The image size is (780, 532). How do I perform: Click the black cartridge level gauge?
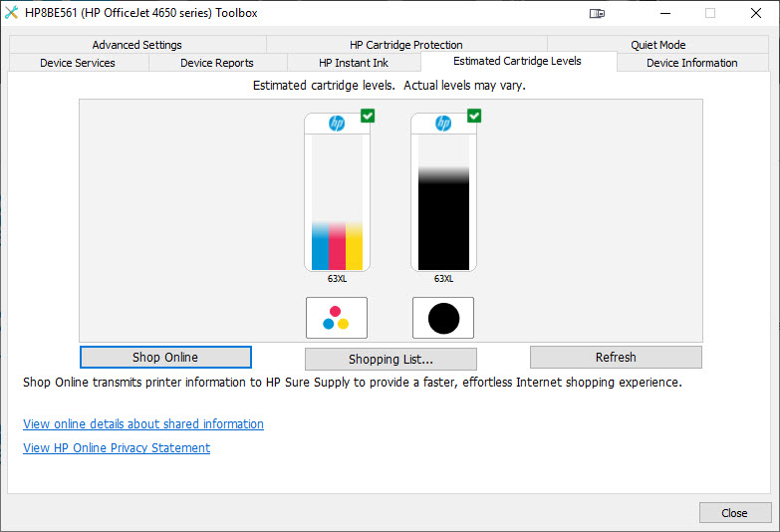click(443, 192)
